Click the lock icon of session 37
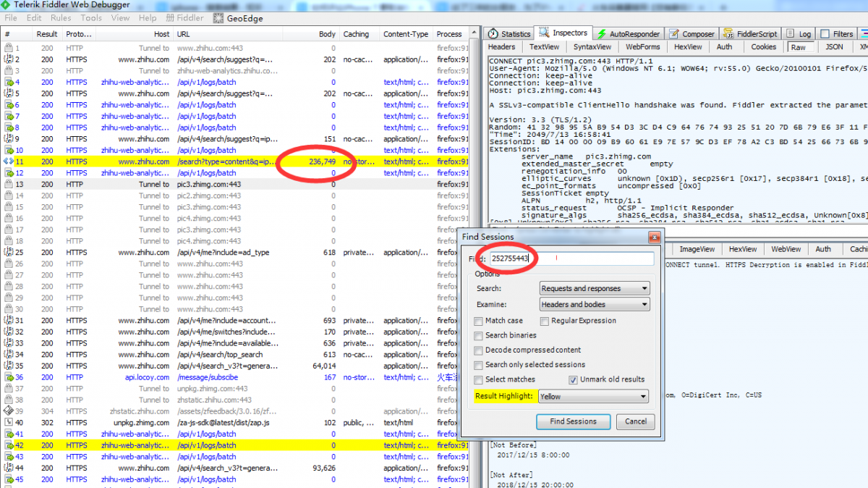Image resolution: width=868 pixels, height=488 pixels. [x=8, y=389]
